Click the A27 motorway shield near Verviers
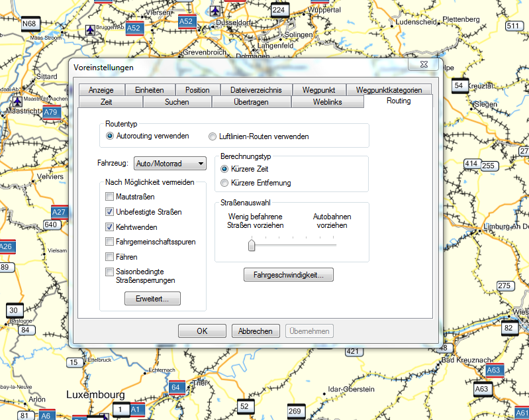Viewport: 529px width, 420px height. [59, 212]
